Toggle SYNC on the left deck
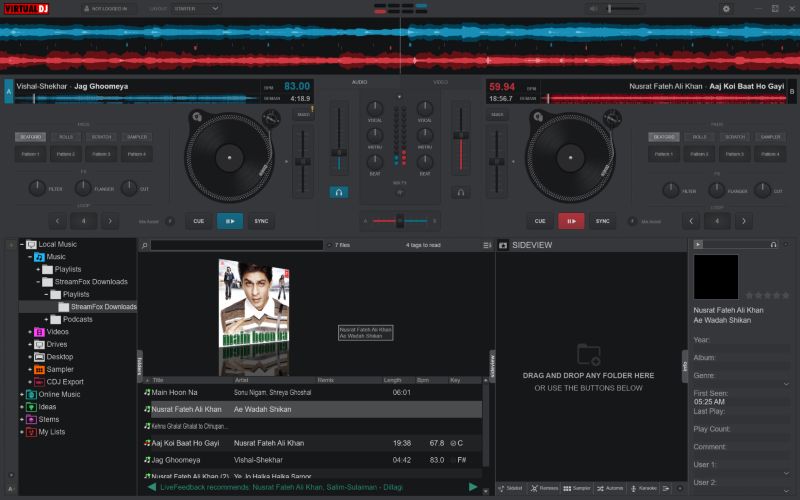800x500 pixels. tap(261, 221)
